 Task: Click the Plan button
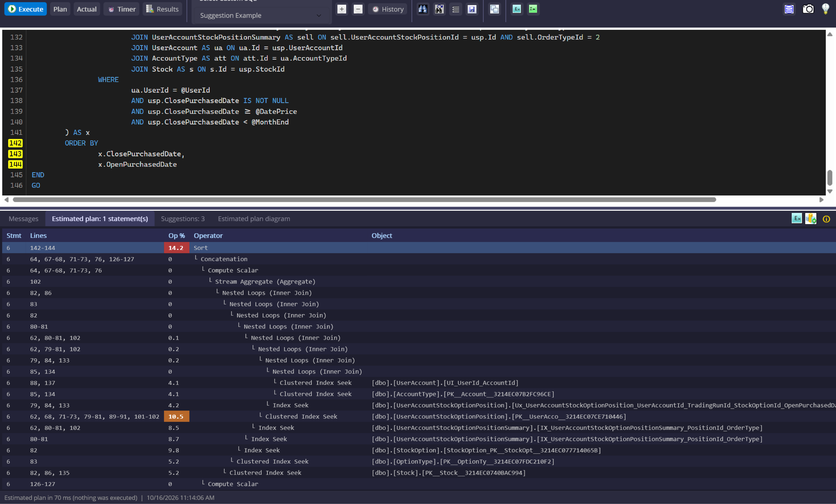(60, 9)
